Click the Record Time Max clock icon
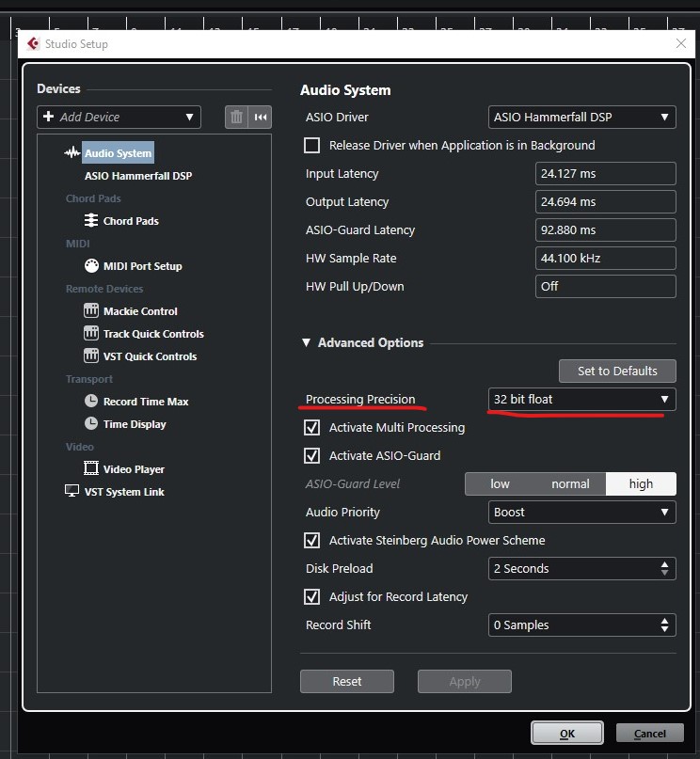 coord(91,401)
